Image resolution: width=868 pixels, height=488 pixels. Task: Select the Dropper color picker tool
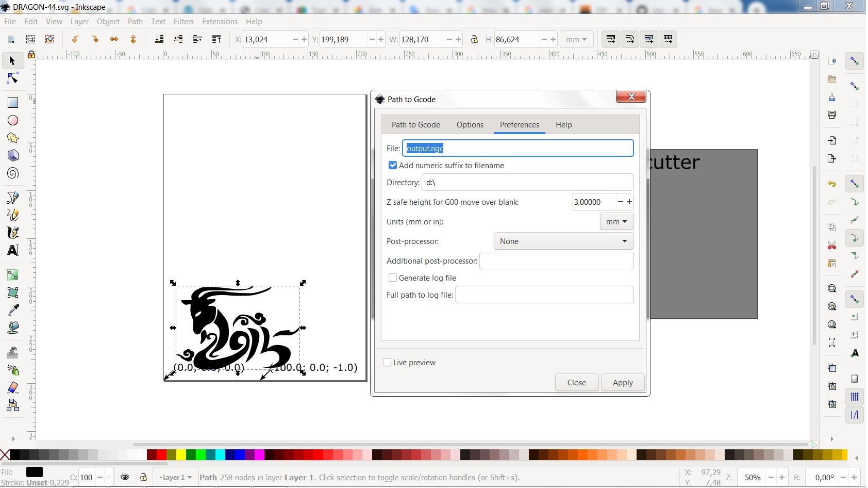coord(13,310)
